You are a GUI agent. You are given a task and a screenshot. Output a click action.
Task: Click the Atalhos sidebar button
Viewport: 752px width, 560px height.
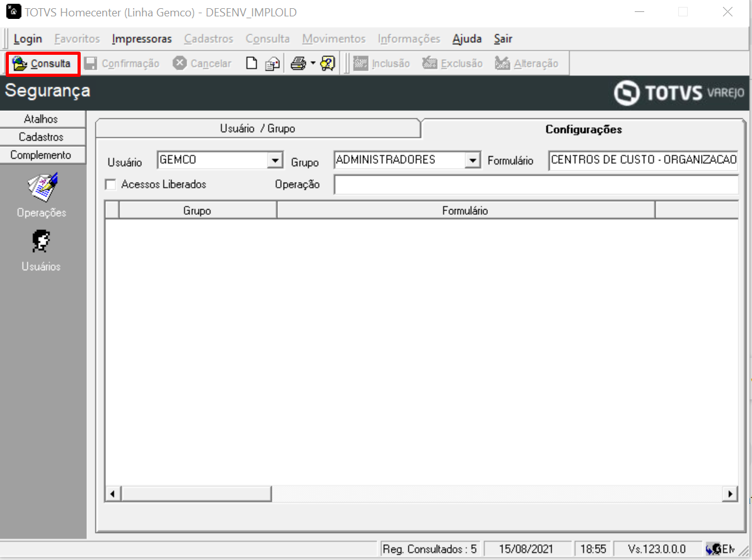click(x=43, y=119)
